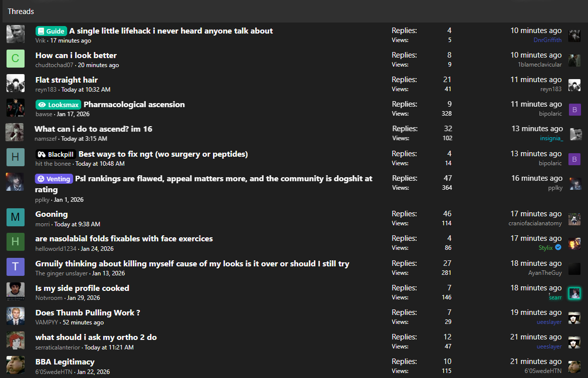Open the "Flat straight hair" thread

coord(66,80)
